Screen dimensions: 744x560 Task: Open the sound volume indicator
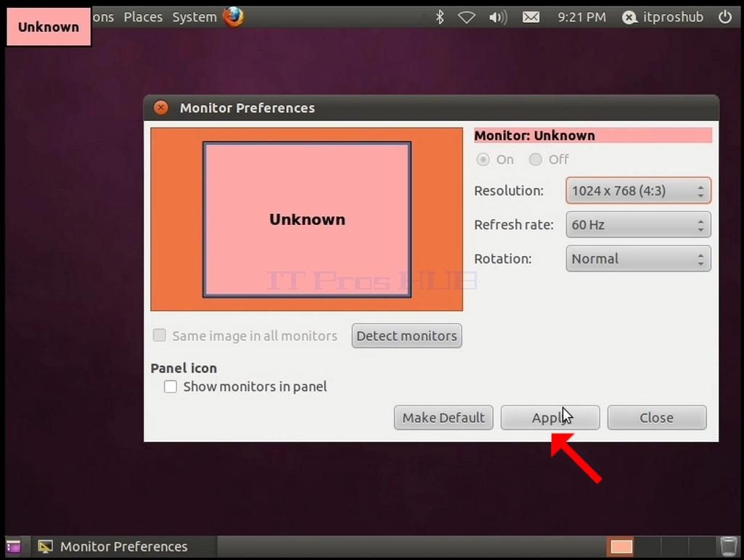click(x=498, y=17)
